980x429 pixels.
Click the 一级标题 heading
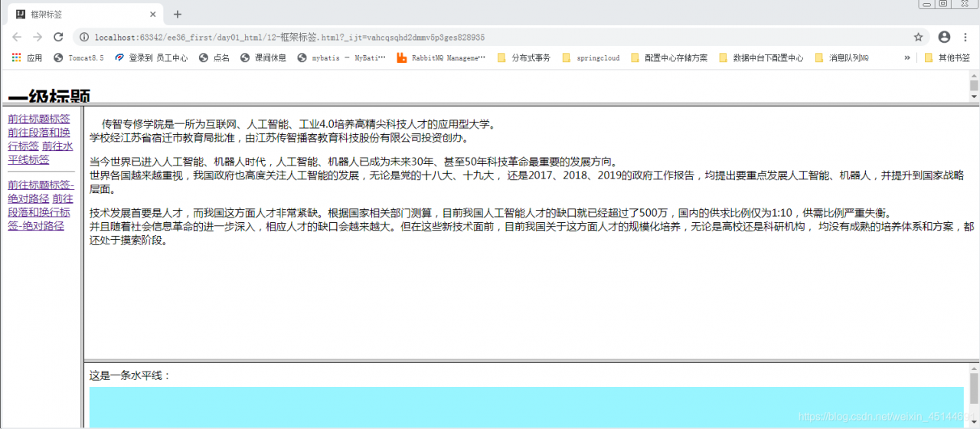coord(49,96)
